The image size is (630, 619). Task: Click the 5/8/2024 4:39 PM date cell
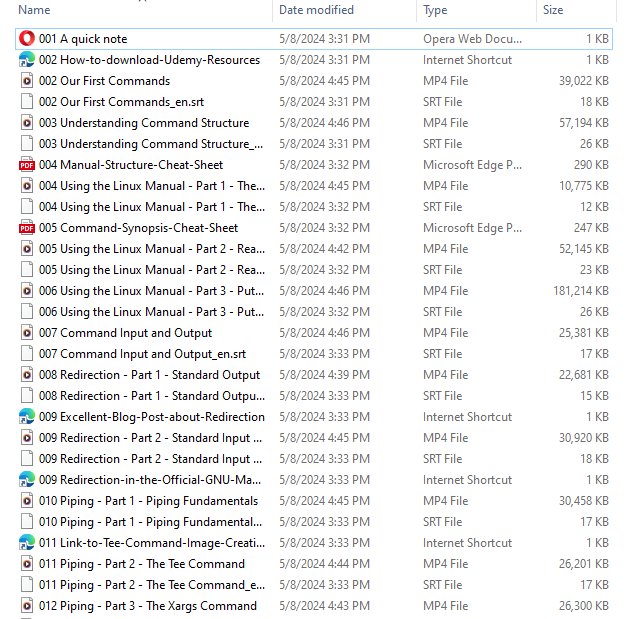point(325,375)
